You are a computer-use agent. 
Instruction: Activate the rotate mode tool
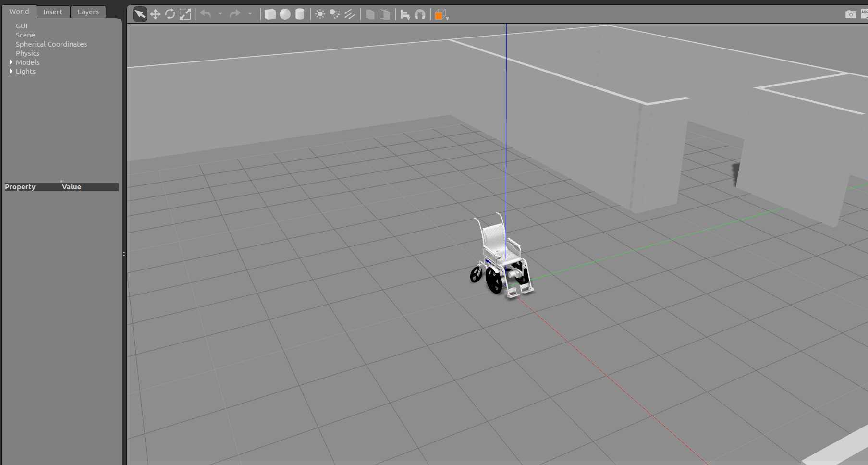coord(170,14)
